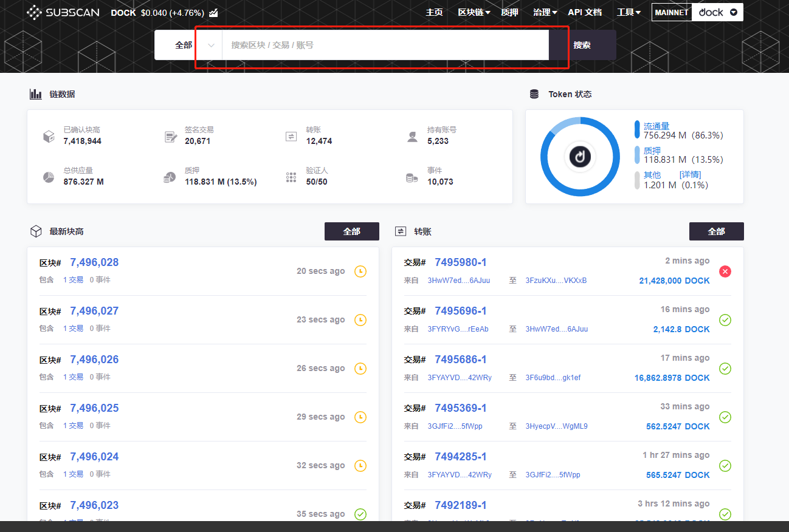This screenshot has height=532, width=789.
Task: Open the 工具 tools menu
Action: coord(629,12)
